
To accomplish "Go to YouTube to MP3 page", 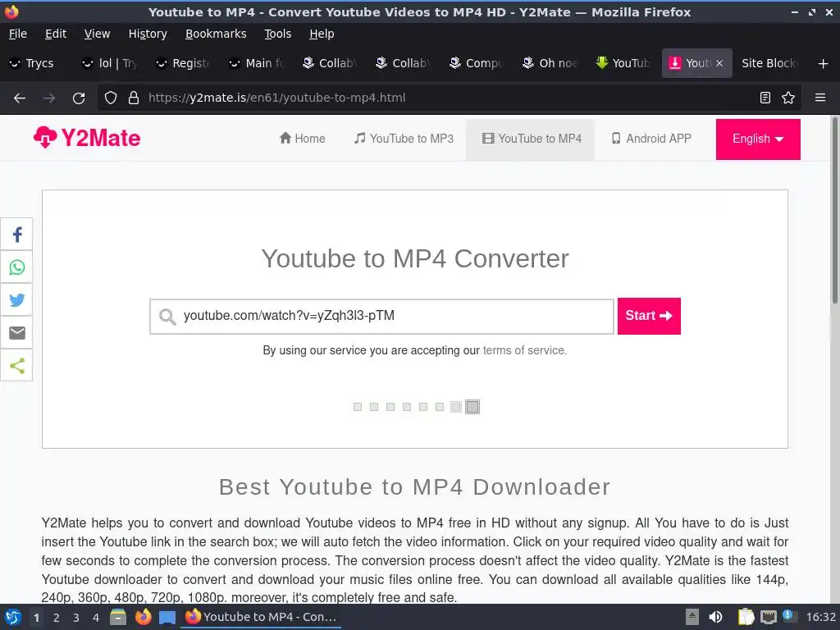I will 404,139.
